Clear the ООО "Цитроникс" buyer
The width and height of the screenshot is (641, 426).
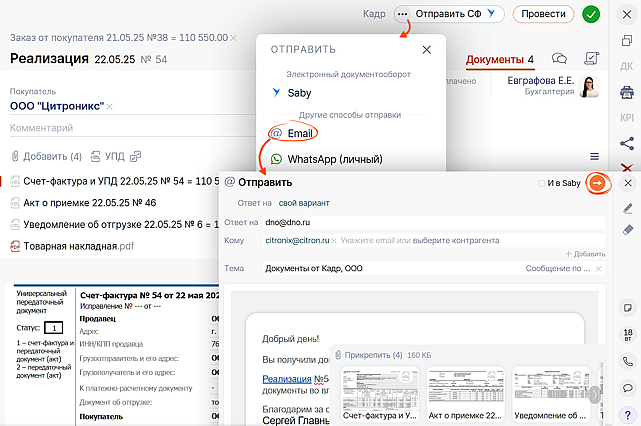pos(110,107)
